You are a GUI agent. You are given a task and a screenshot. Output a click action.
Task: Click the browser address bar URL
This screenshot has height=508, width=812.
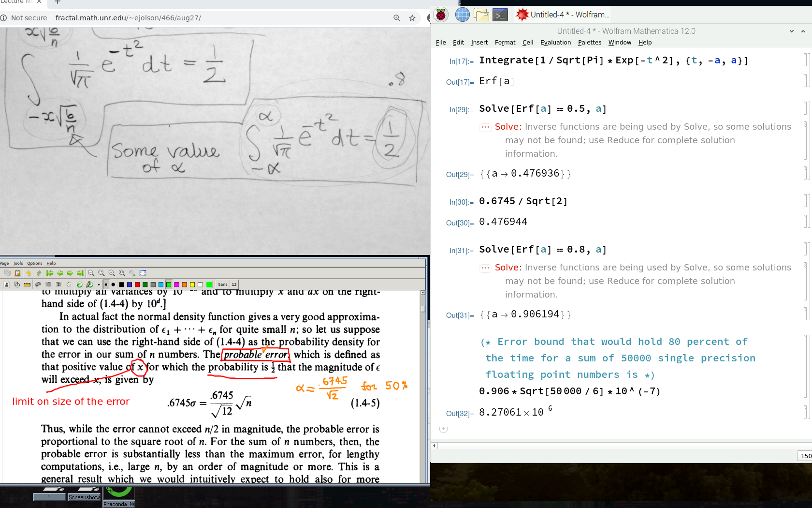coord(128,18)
